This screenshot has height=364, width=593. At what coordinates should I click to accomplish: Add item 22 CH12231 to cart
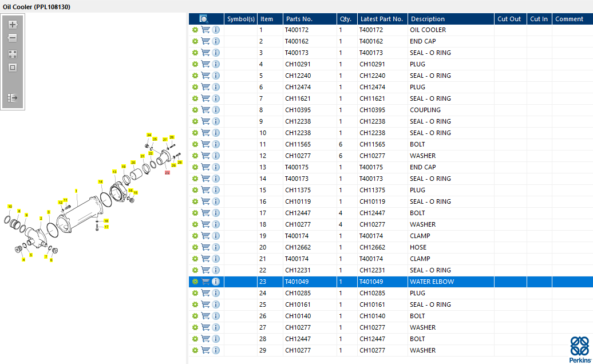point(205,270)
